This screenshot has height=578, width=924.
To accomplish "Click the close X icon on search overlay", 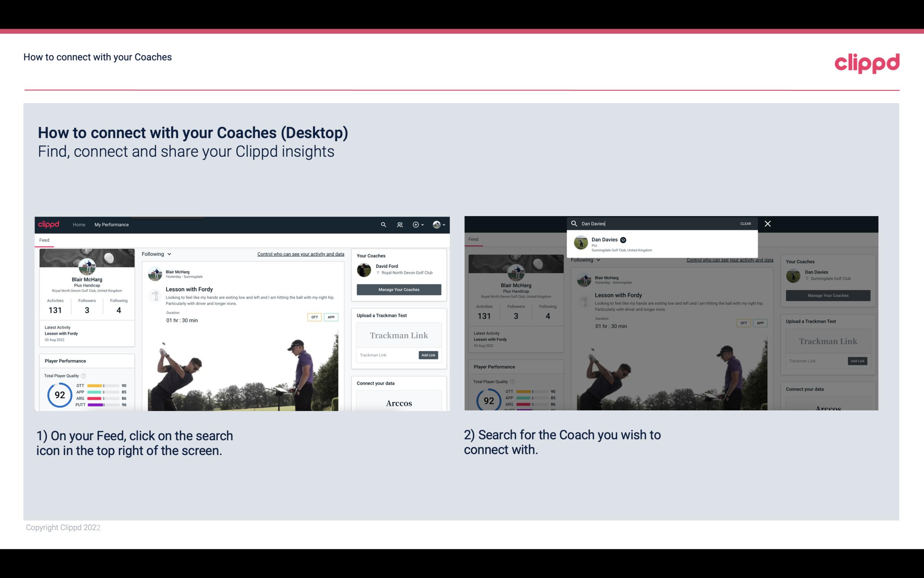I will pyautogui.click(x=768, y=223).
